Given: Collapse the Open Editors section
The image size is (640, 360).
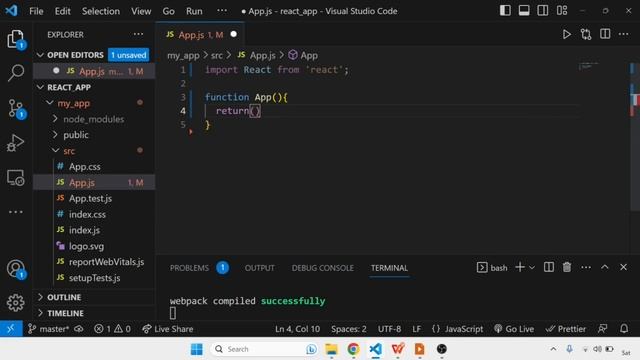Looking at the screenshot, I should pyautogui.click(x=40, y=55).
